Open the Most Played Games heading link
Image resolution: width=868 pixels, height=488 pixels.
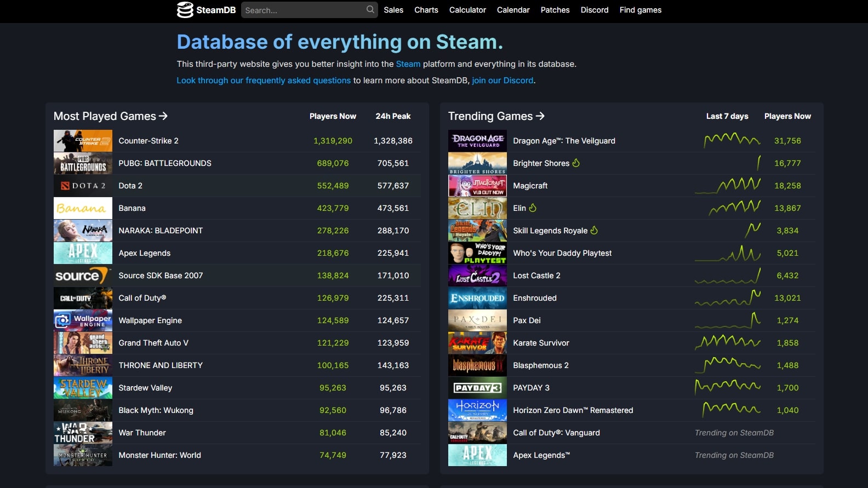(x=111, y=116)
